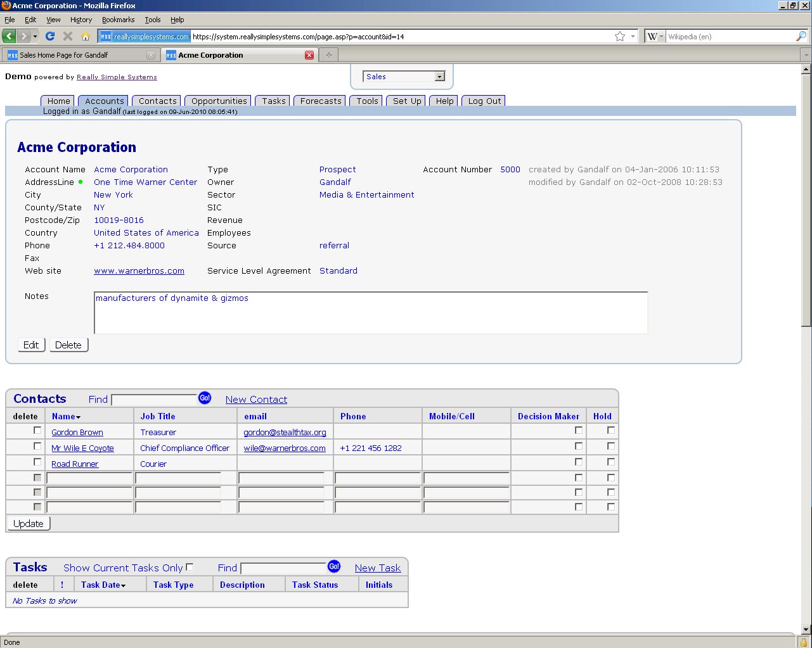Sort tasks by Task Date column header
Image resolution: width=812 pixels, height=648 pixels.
tap(103, 585)
